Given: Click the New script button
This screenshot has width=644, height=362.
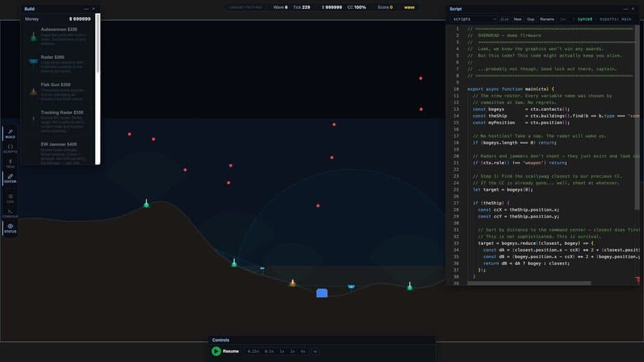Looking at the screenshot, I should (x=517, y=19).
